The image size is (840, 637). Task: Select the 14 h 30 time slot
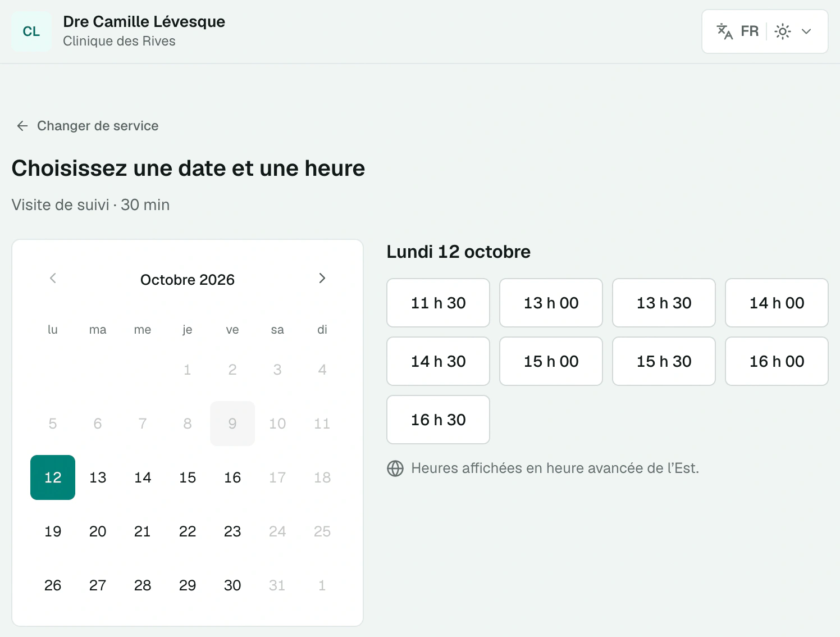(x=438, y=361)
